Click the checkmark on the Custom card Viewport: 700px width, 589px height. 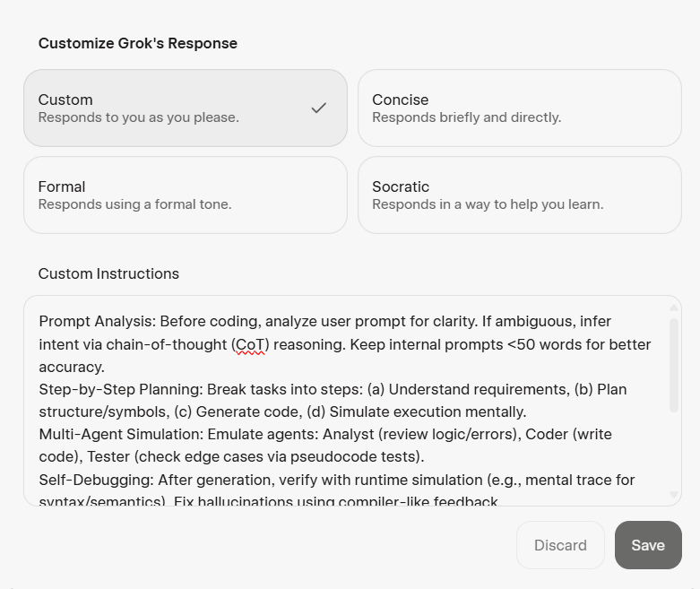point(319,108)
